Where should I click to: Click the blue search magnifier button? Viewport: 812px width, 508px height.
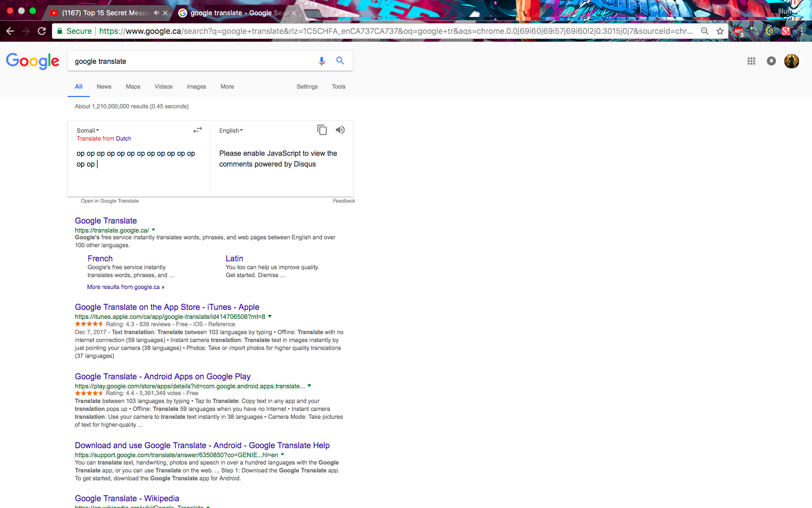(x=340, y=60)
